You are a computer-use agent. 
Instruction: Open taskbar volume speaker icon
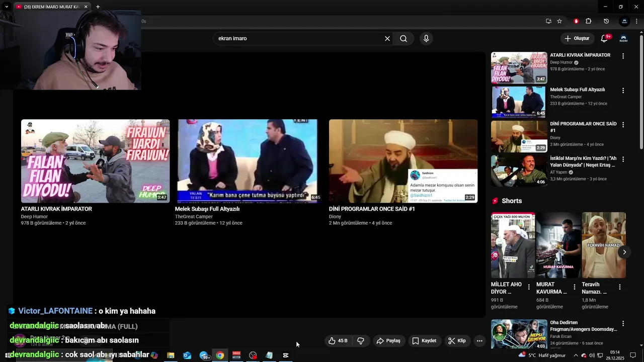592,355
